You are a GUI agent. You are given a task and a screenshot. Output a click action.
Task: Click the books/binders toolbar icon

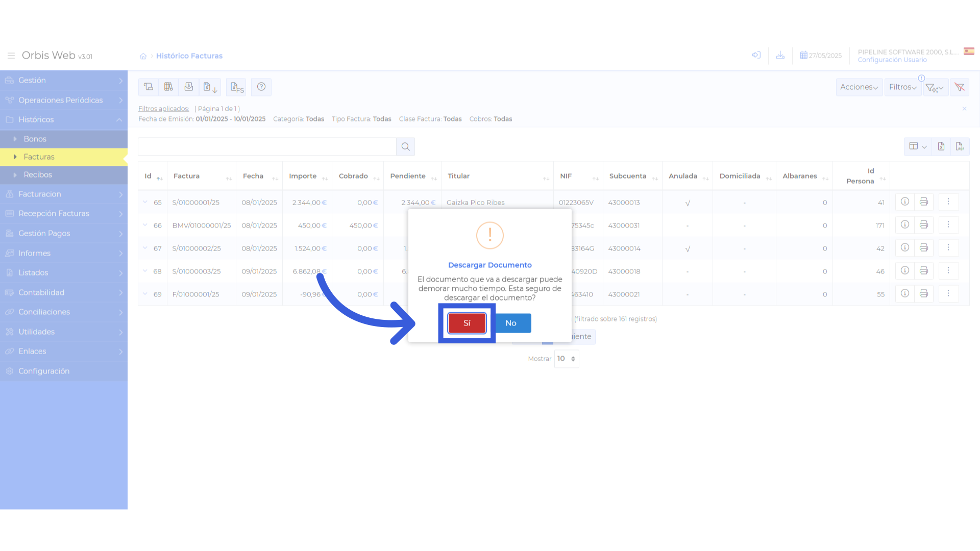tap(168, 87)
